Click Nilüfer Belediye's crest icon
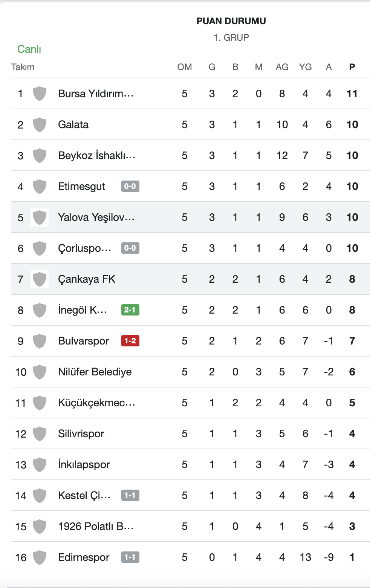This screenshot has height=588, width=370. [x=40, y=372]
